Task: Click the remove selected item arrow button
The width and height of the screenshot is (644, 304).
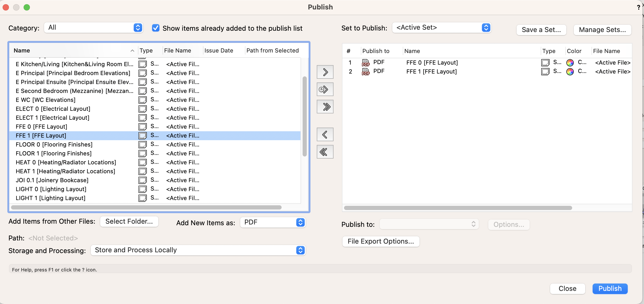Action: 325,135
